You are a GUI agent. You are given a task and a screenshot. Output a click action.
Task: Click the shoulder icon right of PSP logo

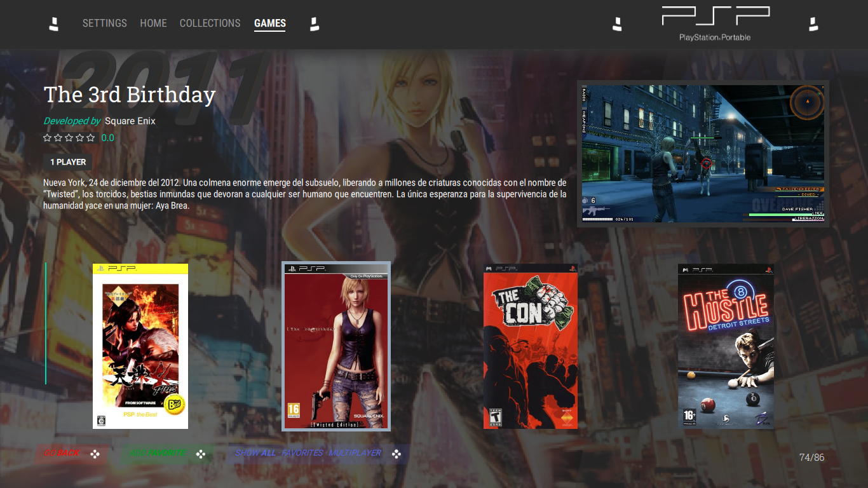[x=813, y=24]
